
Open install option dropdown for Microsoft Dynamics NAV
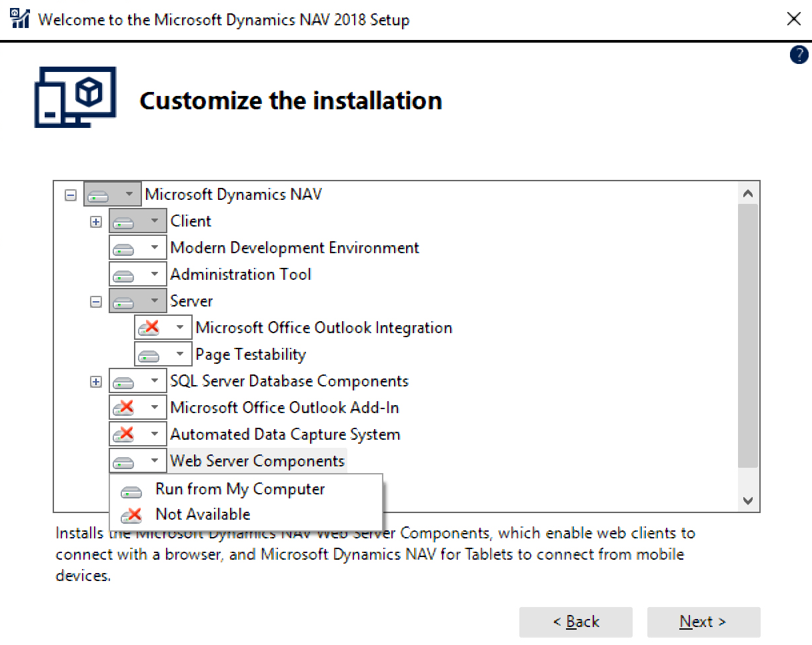tap(129, 195)
